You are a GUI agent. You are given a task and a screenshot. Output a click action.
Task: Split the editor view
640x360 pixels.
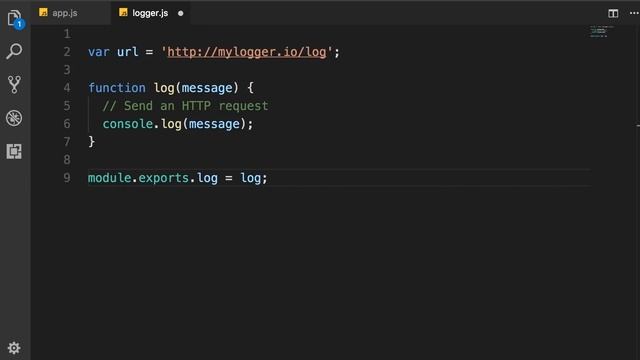point(613,13)
